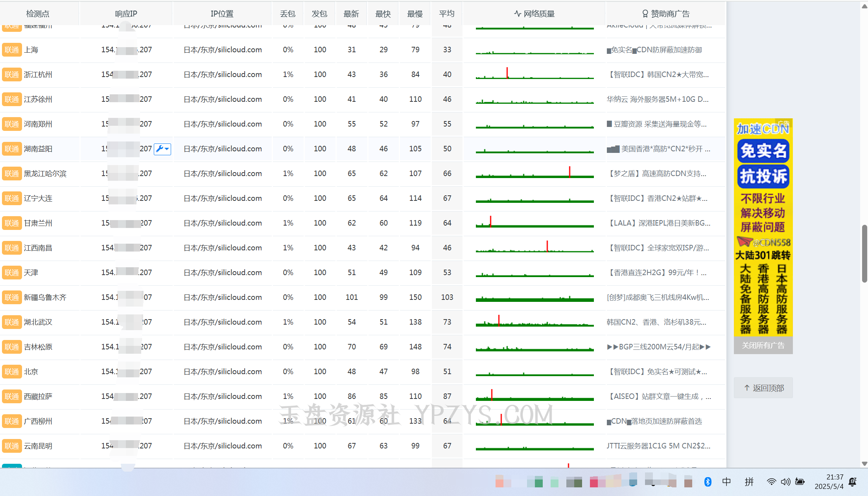
Task: Toggle the 拼 pinyin input indicator
Action: pyautogui.click(x=749, y=481)
